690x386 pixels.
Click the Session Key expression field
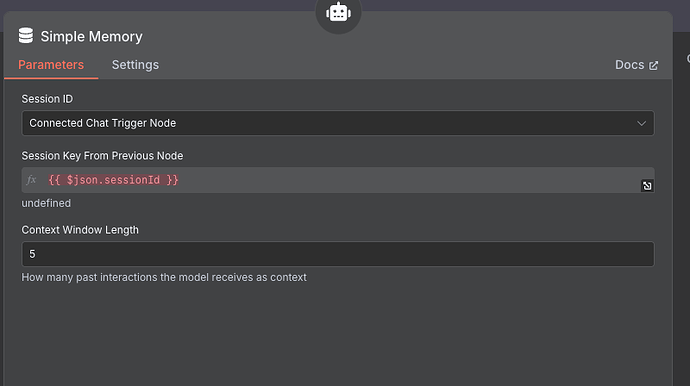[338, 180]
